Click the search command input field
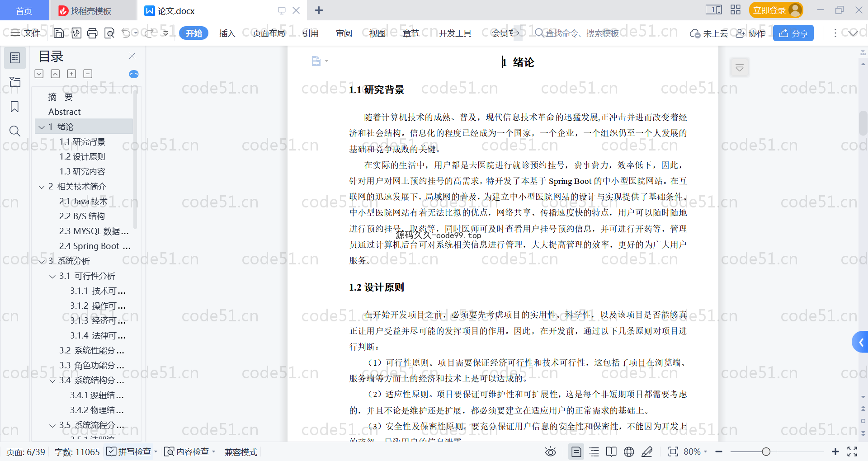The width and height of the screenshot is (868, 461). [577, 33]
